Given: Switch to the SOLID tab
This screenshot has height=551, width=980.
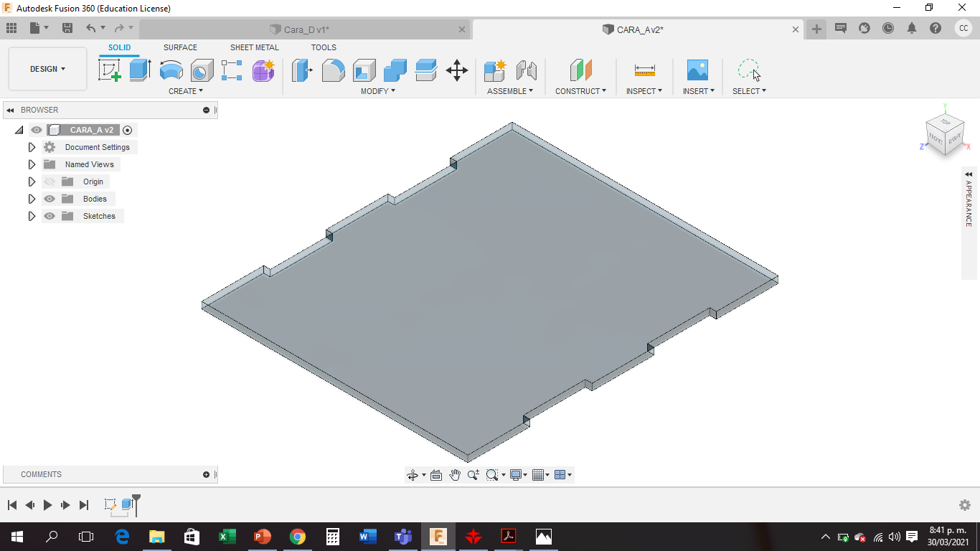Looking at the screenshot, I should 120,47.
